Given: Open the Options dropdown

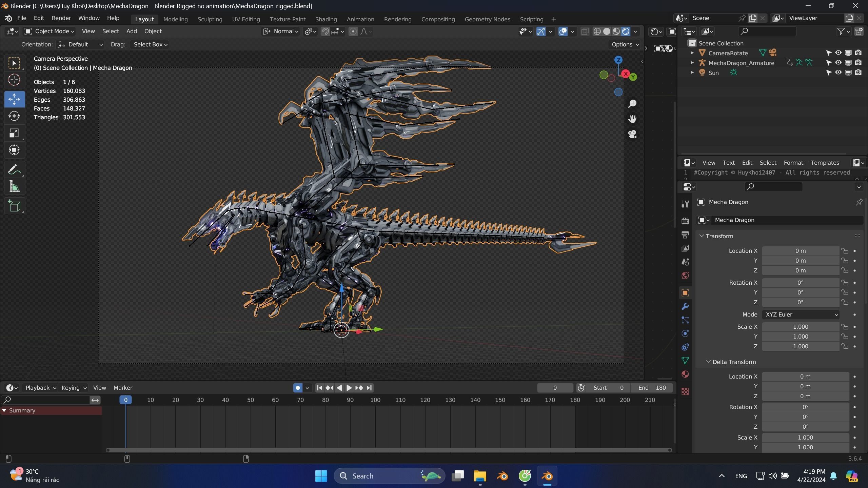Looking at the screenshot, I should coord(625,44).
